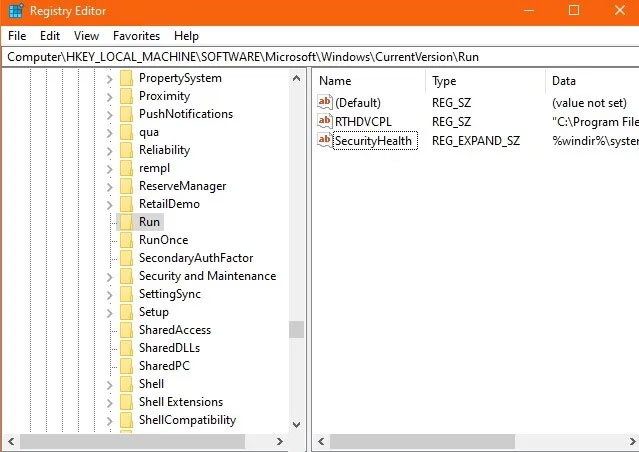
Task: Open the Favorites menu
Action: 136,36
